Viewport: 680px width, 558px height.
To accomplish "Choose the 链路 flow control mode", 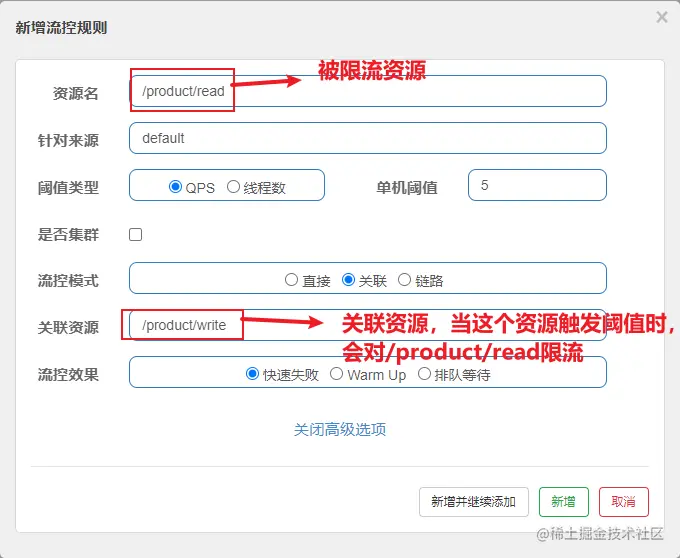I will click(404, 280).
